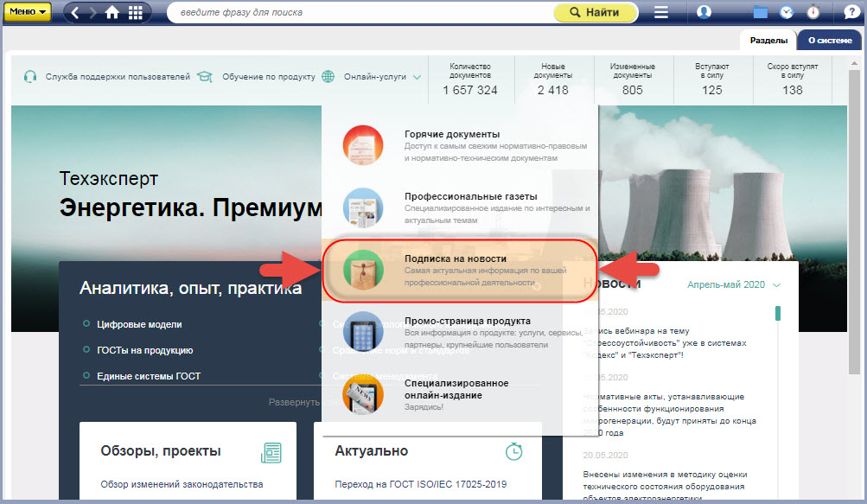Switch to the О системе tab
Screen dimensions: 867x504
click(827, 41)
